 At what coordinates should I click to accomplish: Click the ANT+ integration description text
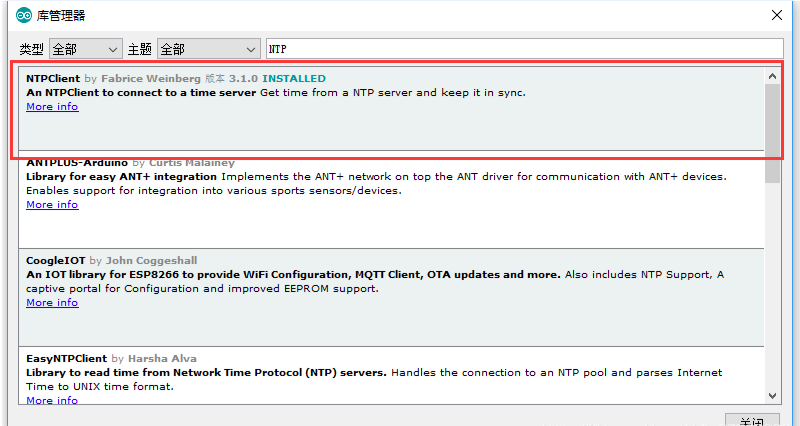click(x=377, y=184)
